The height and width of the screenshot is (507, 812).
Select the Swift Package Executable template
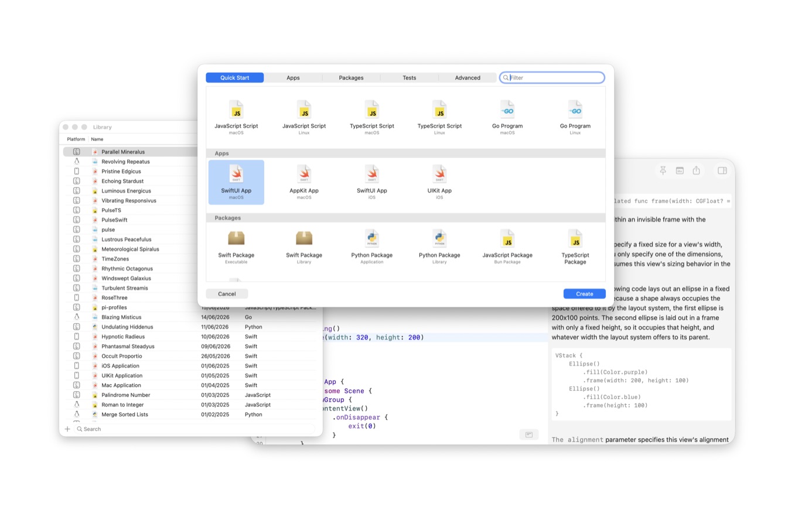236,246
